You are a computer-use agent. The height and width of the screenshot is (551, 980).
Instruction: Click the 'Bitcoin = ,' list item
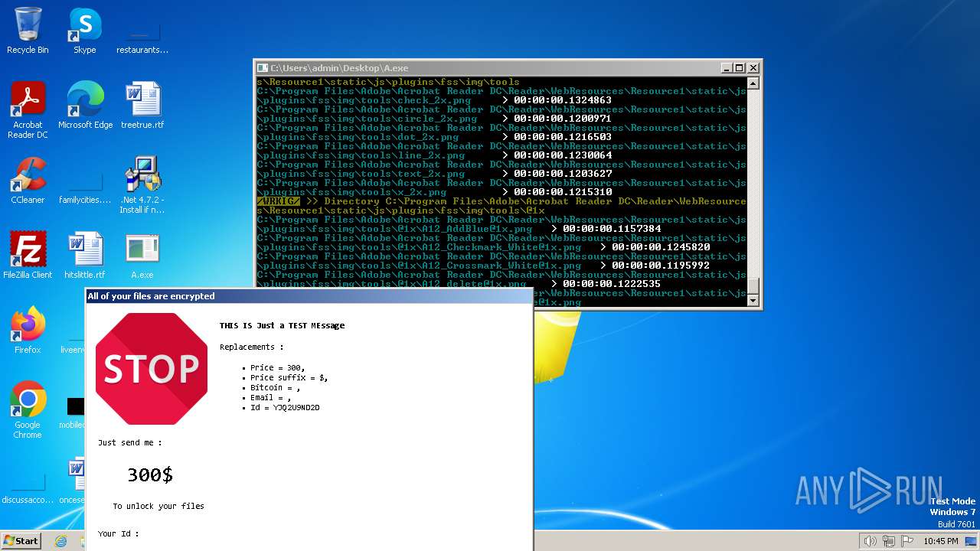tap(275, 388)
